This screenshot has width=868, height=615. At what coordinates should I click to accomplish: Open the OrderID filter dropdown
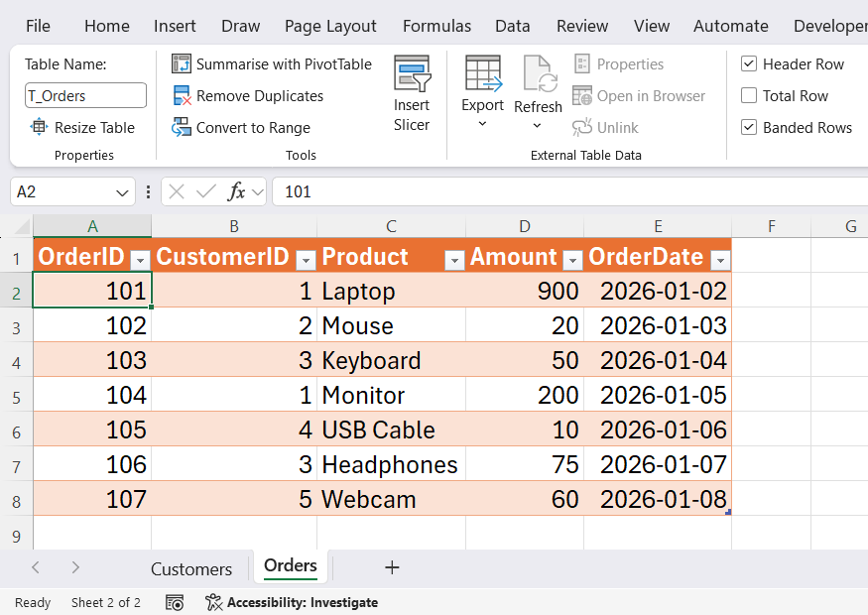(x=140, y=260)
